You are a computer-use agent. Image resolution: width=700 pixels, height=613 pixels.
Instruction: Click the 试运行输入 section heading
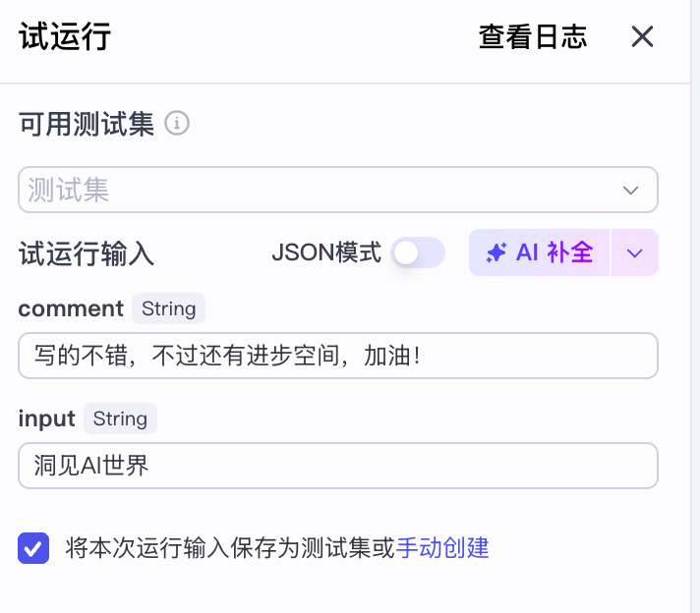[x=87, y=253]
